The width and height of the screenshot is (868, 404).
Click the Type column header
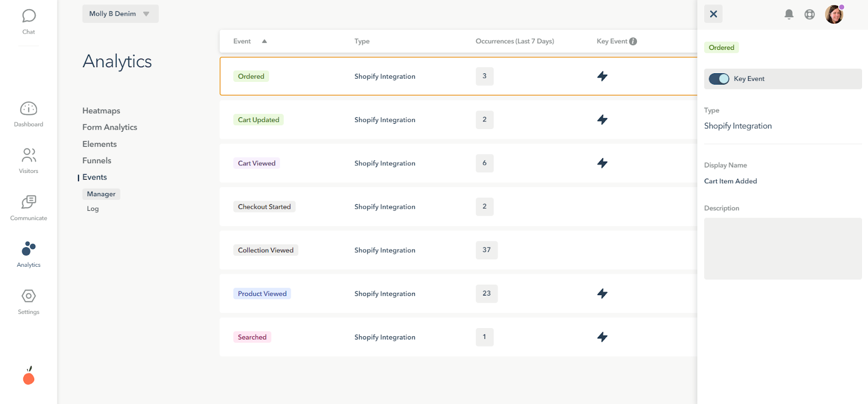[362, 41]
